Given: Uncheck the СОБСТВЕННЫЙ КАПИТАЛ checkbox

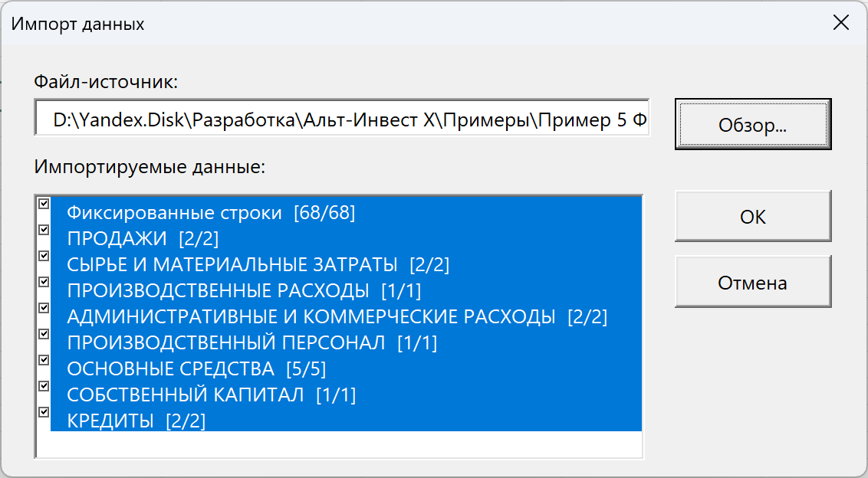Looking at the screenshot, I should (44, 385).
